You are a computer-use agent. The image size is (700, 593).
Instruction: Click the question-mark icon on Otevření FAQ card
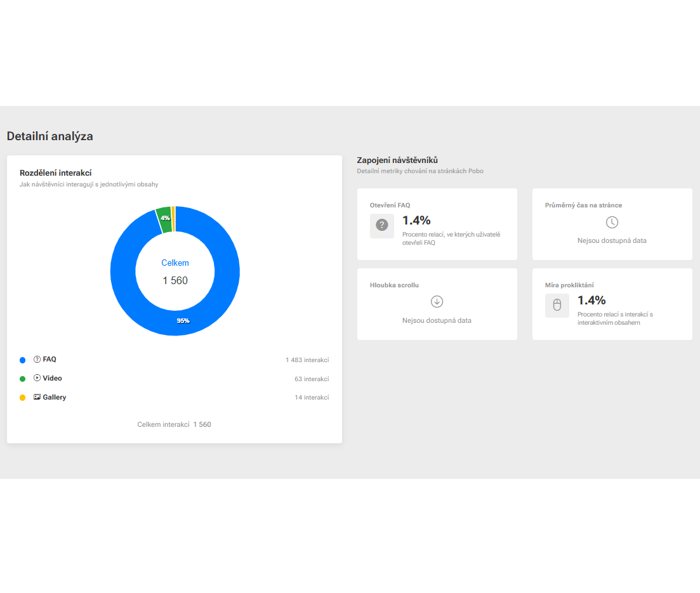[x=381, y=226]
